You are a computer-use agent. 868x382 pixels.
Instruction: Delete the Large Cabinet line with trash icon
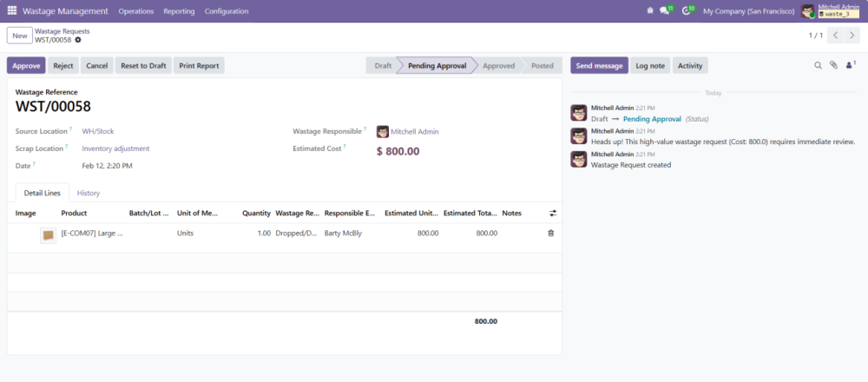click(x=550, y=234)
